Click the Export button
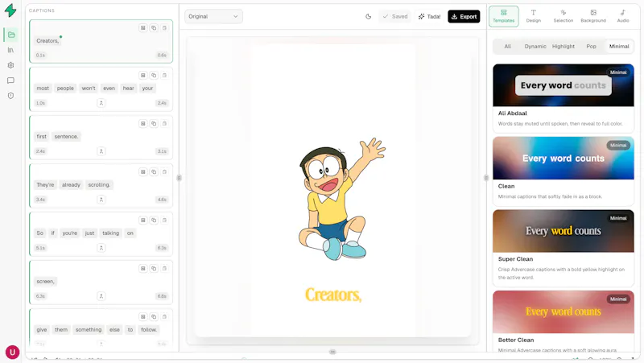Viewport: 644px width, 363px height. (x=464, y=16)
